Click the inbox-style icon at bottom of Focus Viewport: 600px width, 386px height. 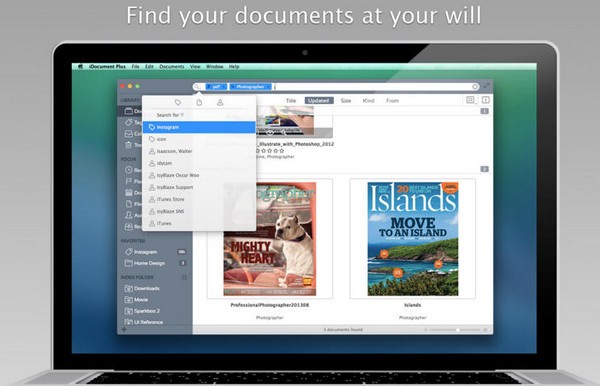(x=129, y=226)
